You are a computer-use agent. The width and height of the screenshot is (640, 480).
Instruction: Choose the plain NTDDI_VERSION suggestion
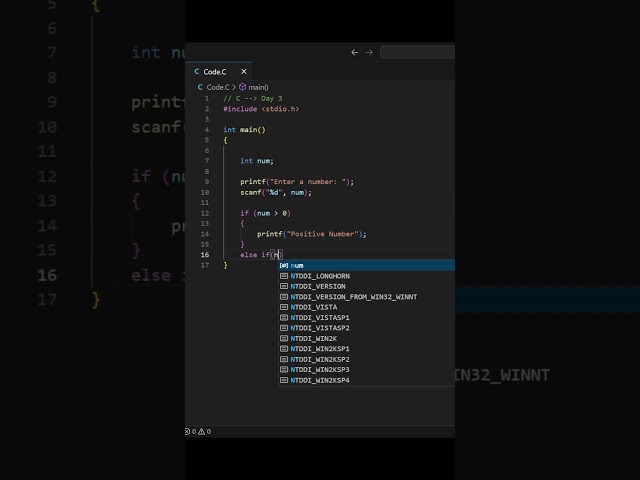click(x=367, y=287)
